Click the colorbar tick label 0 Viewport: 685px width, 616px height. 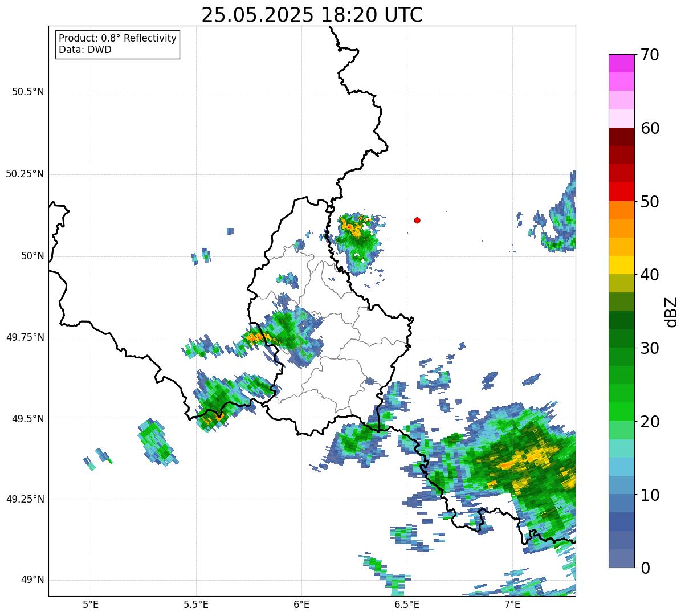coord(645,568)
